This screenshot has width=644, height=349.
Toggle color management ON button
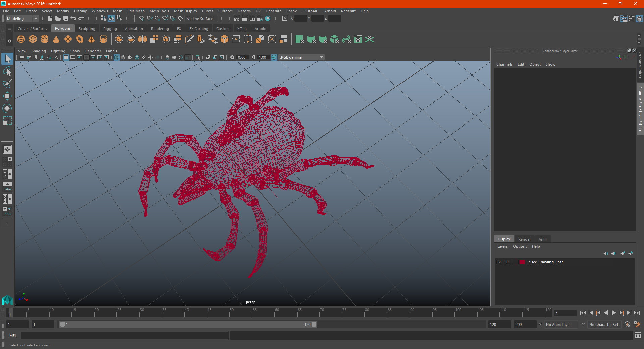pos(274,57)
